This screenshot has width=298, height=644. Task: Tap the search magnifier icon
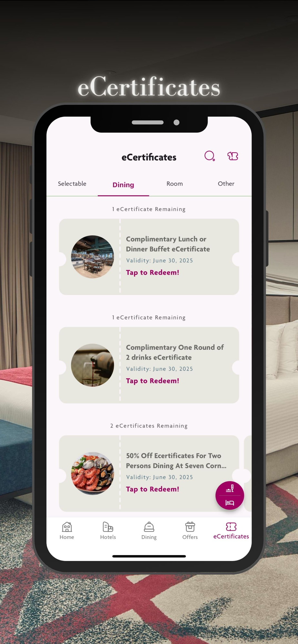pyautogui.click(x=210, y=156)
